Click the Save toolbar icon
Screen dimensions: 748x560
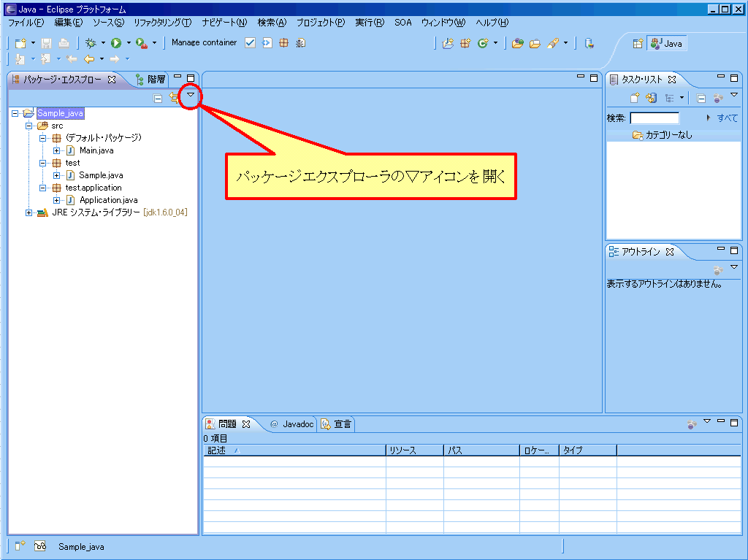click(x=46, y=43)
